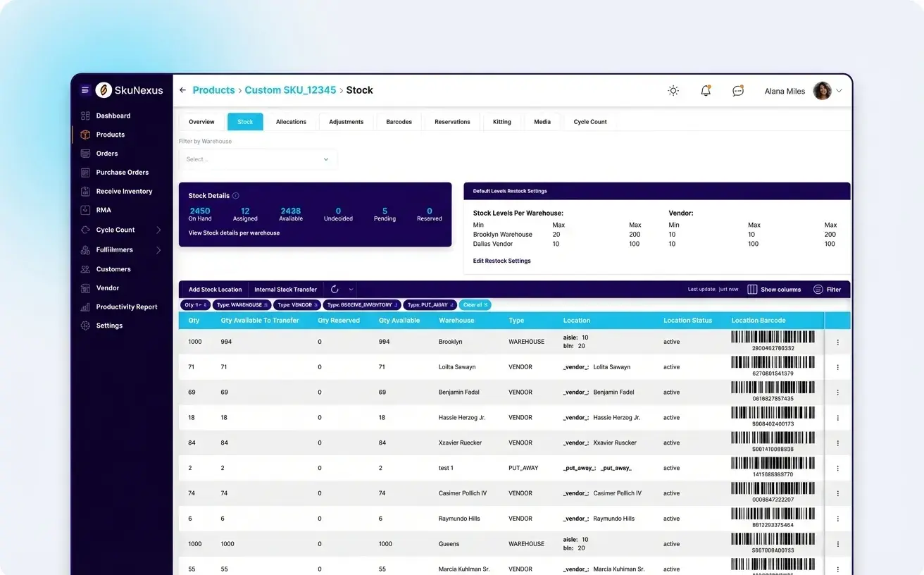Click the refresh icon in the stock toolbar
This screenshot has height=575, width=924.
[x=333, y=289]
